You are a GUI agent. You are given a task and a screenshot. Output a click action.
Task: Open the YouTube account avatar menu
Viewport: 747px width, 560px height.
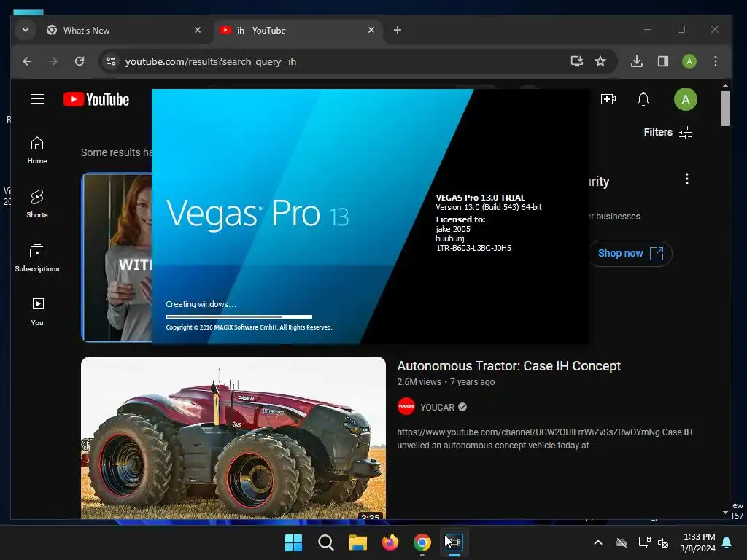[686, 99]
